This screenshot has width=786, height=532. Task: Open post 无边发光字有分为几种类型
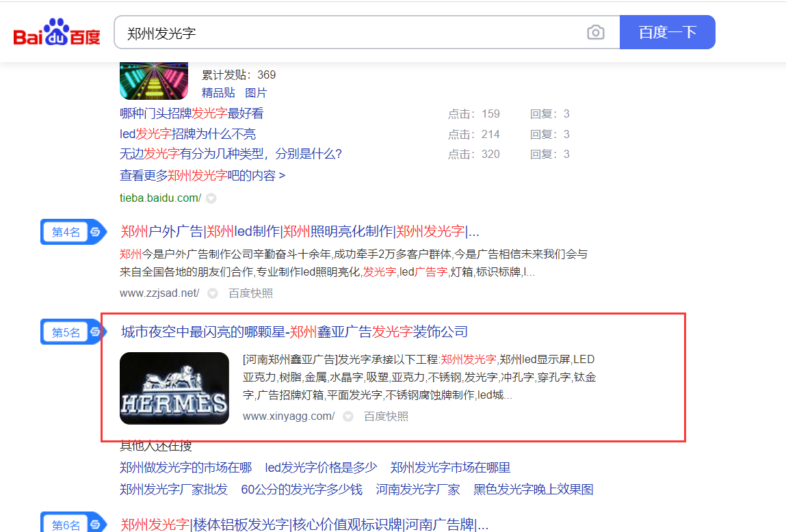tap(231, 154)
